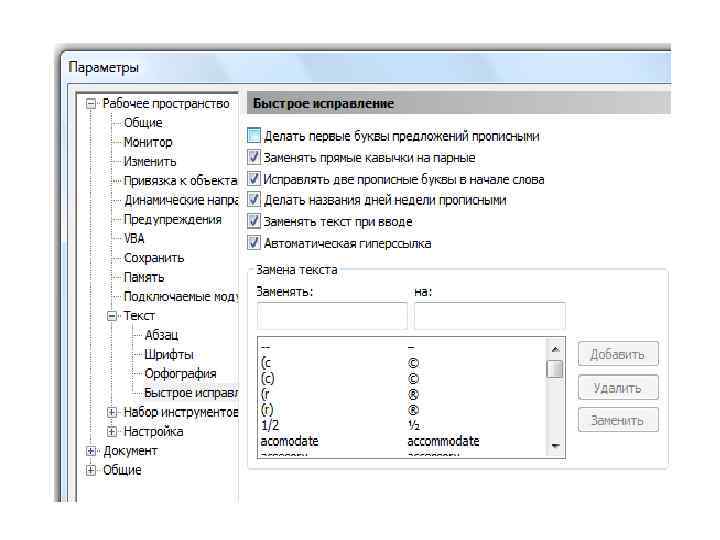Select 'Быстрое исправление' tree item
Viewport: 720px width, 540px height.
point(191,393)
